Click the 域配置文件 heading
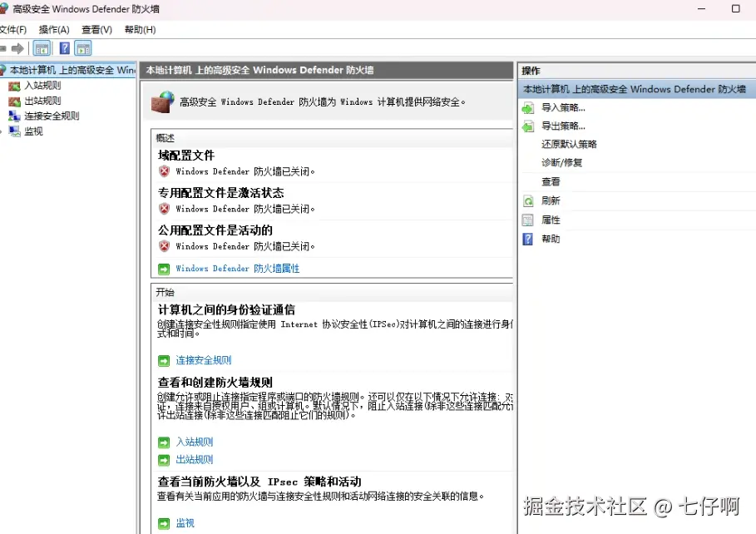 tap(186, 156)
